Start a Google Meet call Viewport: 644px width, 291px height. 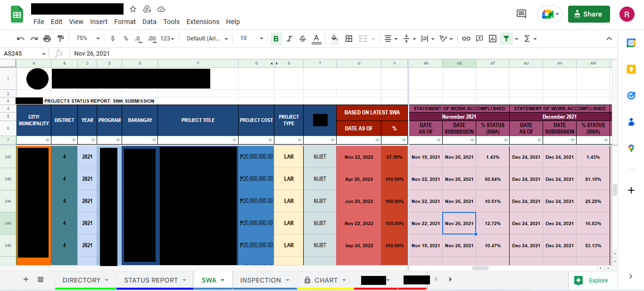(x=550, y=14)
